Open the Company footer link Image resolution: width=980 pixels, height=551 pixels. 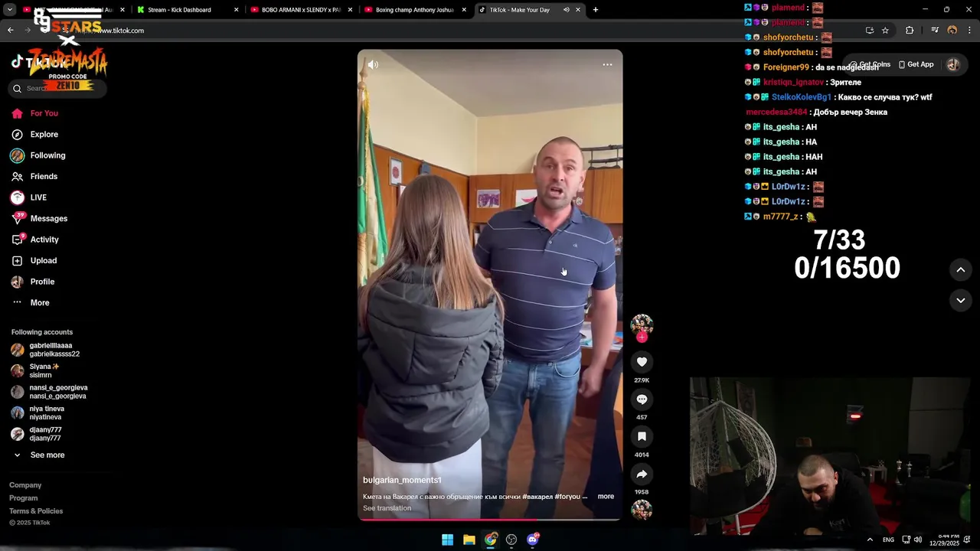coord(25,485)
